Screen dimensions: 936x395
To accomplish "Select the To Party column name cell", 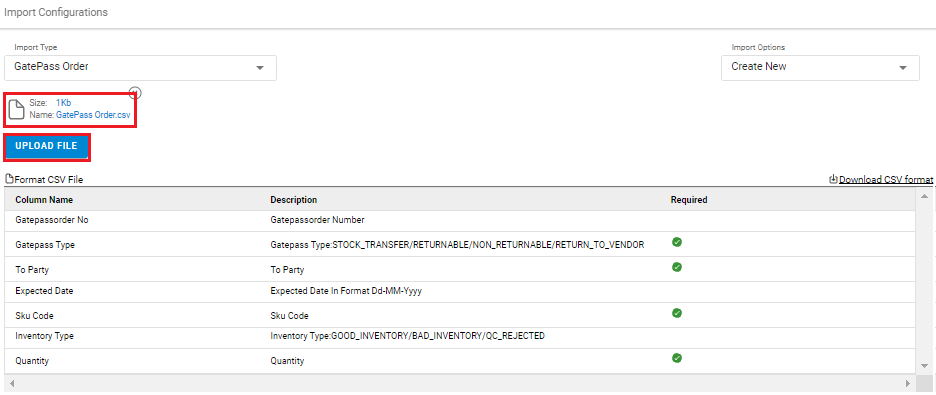I will pyautogui.click(x=32, y=270).
